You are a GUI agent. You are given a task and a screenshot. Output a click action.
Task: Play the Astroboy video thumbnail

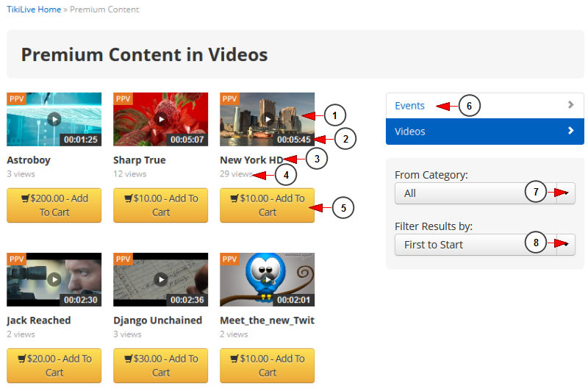click(x=54, y=119)
